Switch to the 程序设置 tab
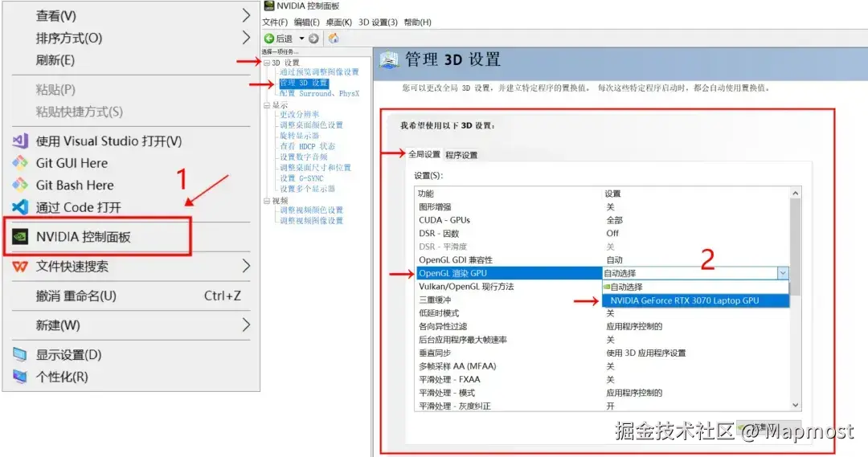 coord(461,155)
